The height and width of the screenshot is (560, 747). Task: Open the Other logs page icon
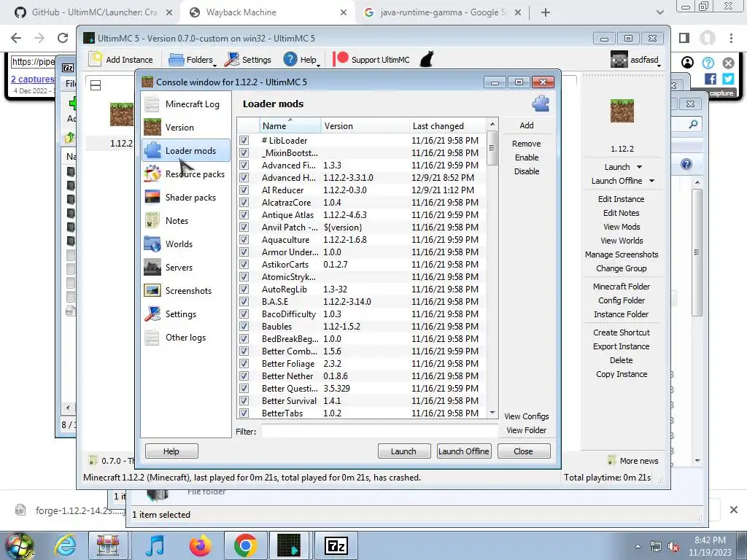point(152,337)
